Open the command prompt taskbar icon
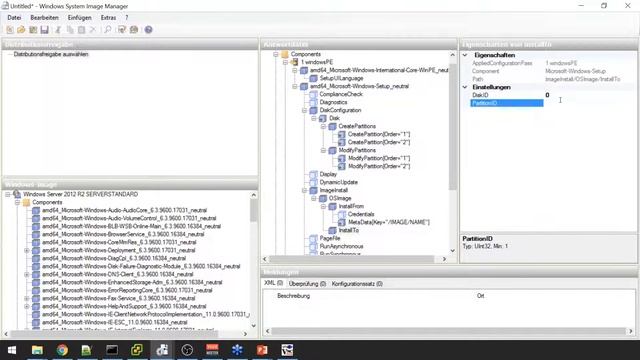 (x=112, y=350)
